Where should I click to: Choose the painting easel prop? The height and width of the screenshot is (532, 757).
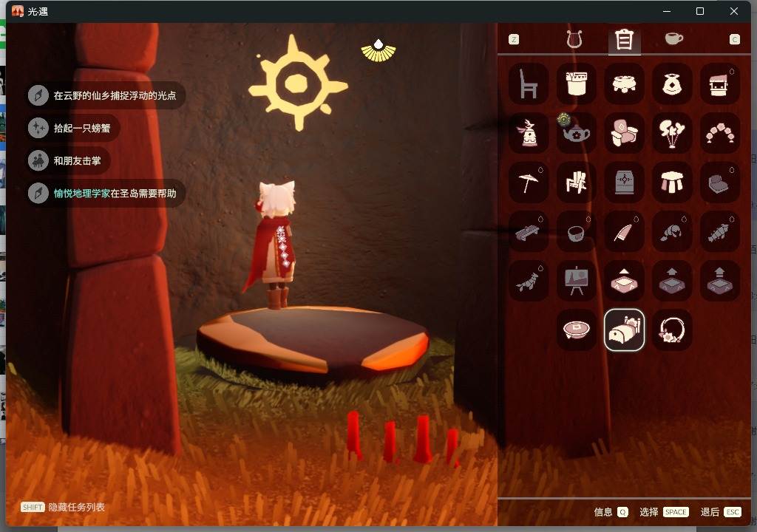[577, 281]
